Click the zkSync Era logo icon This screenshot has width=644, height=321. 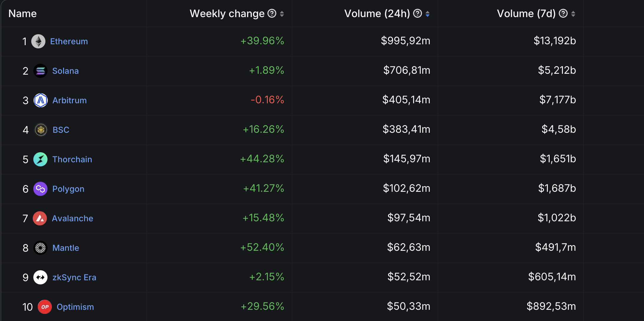pos(40,277)
